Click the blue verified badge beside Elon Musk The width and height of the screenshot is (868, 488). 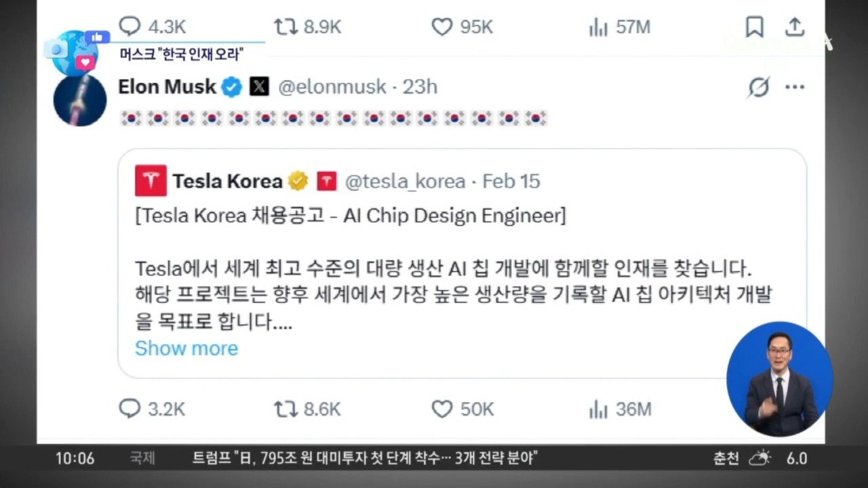tap(233, 87)
